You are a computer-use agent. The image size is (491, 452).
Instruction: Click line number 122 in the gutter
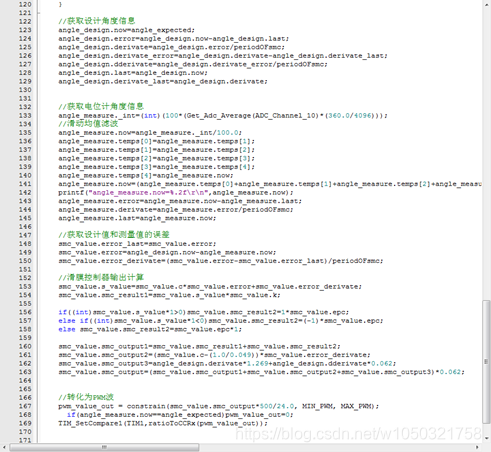point(25,21)
